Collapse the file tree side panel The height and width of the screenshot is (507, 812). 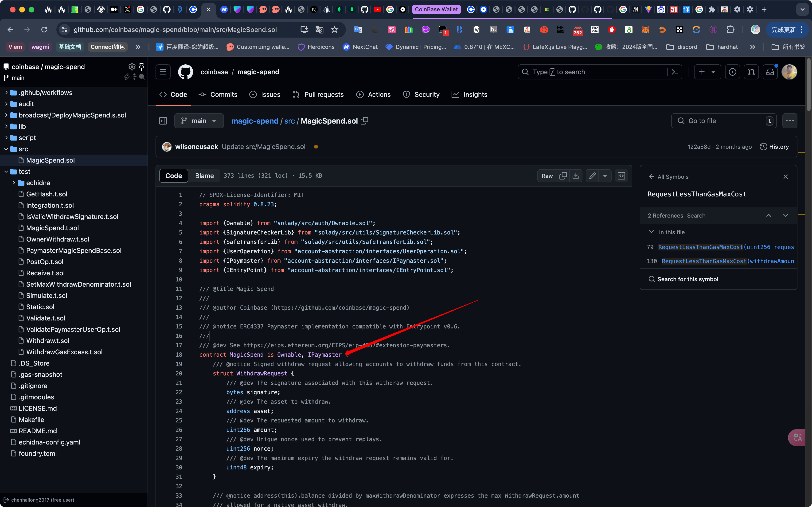(x=163, y=121)
